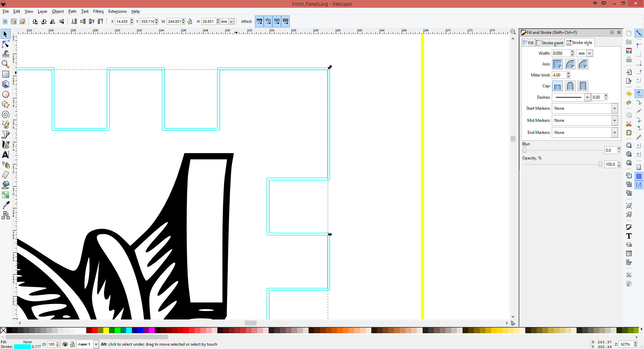This screenshot has width=644, height=349.
Task: Select the Calligraphy tool
Action: coord(5,145)
